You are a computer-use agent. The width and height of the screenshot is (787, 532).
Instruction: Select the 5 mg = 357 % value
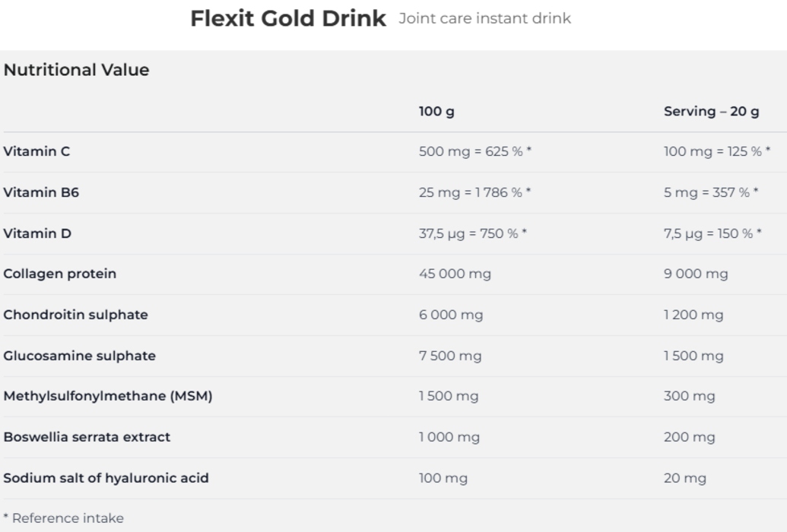711,192
